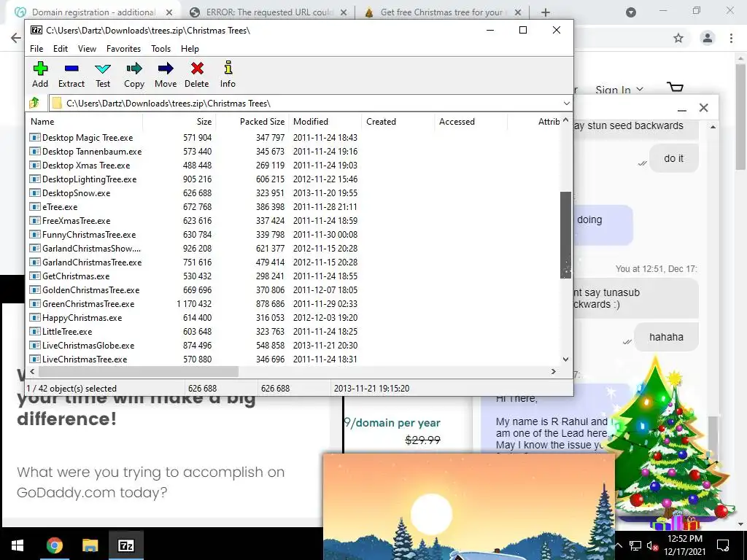Expand the address path dropdown
The image size is (747, 560).
(x=566, y=104)
